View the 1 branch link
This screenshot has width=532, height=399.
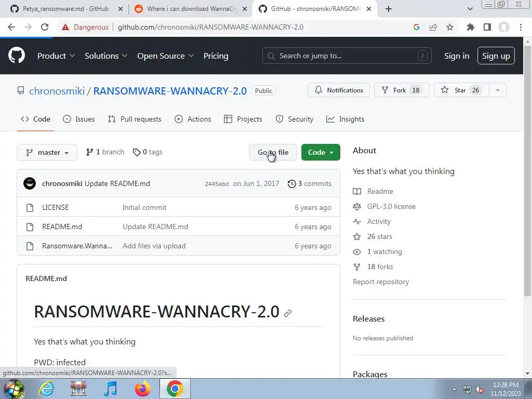[105, 152]
